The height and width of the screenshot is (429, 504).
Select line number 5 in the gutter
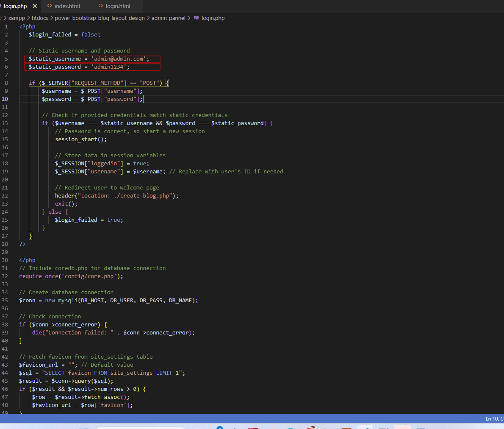pos(6,59)
